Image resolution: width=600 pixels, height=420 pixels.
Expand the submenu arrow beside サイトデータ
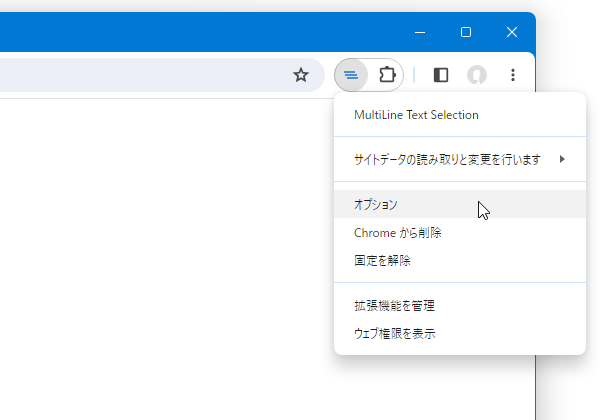coord(562,159)
